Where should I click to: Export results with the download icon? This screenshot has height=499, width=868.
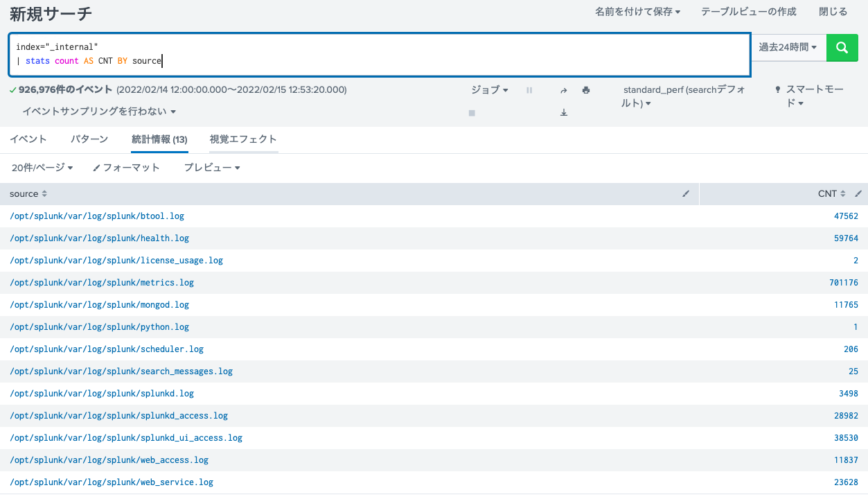[x=563, y=112]
